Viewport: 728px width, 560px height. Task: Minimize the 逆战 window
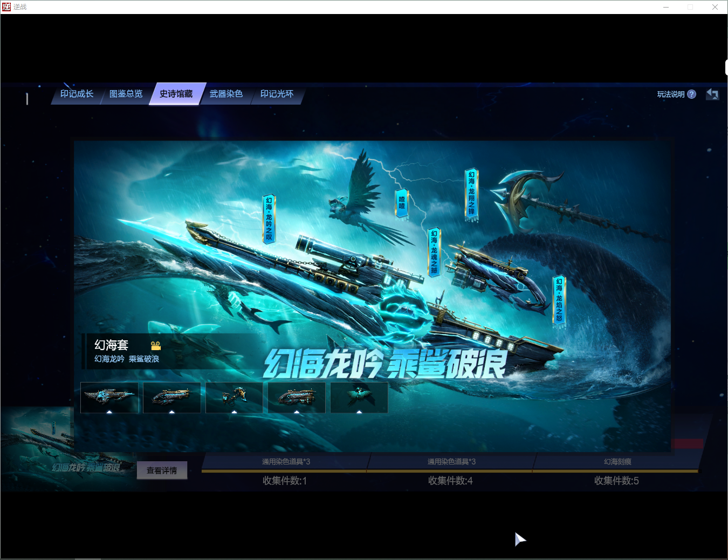pos(666,7)
